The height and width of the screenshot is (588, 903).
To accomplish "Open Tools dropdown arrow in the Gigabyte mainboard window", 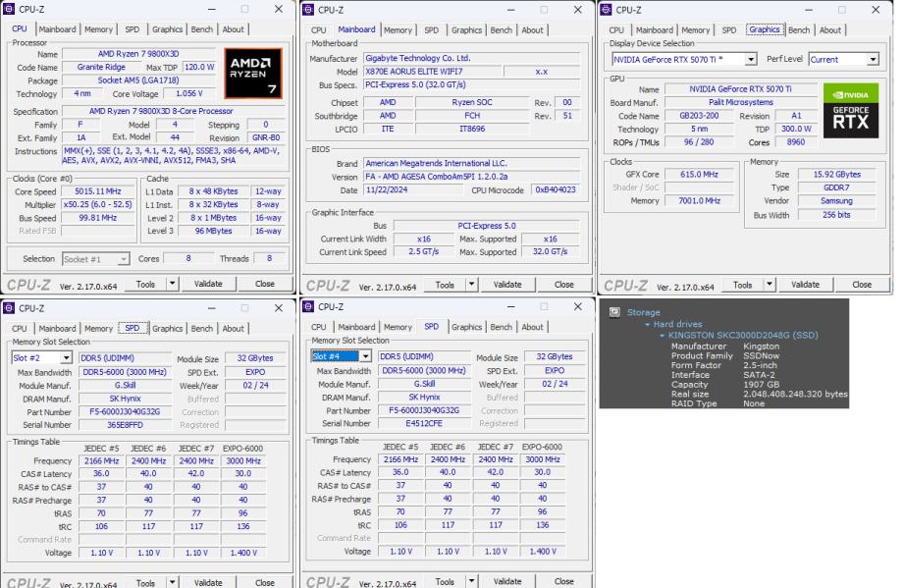I will coord(472,284).
